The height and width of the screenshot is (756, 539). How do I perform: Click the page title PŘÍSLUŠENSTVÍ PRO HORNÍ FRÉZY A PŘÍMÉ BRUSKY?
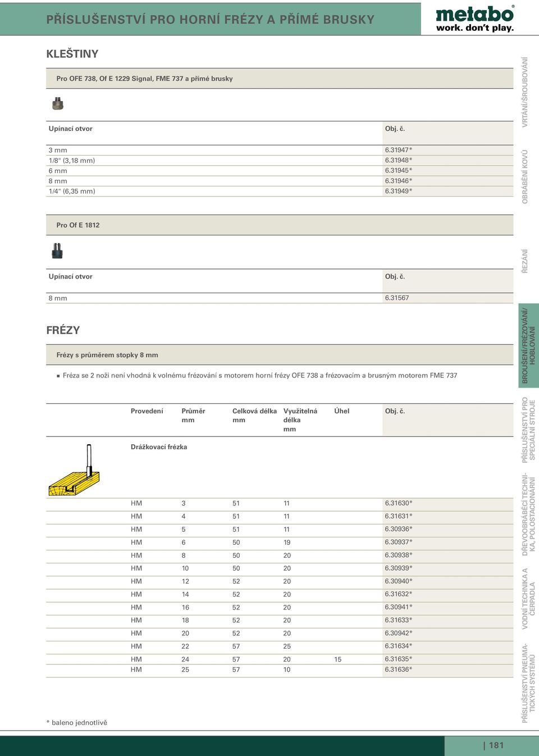[210, 19]
